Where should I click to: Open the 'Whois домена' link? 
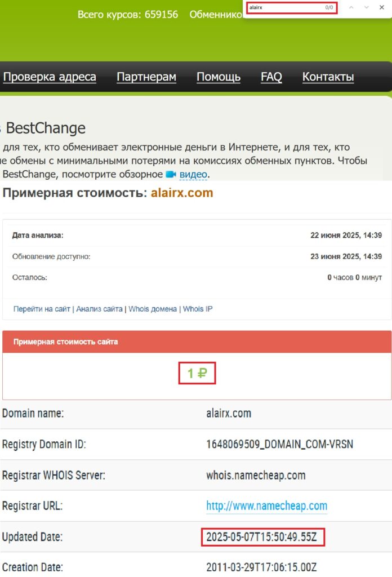[153, 309]
